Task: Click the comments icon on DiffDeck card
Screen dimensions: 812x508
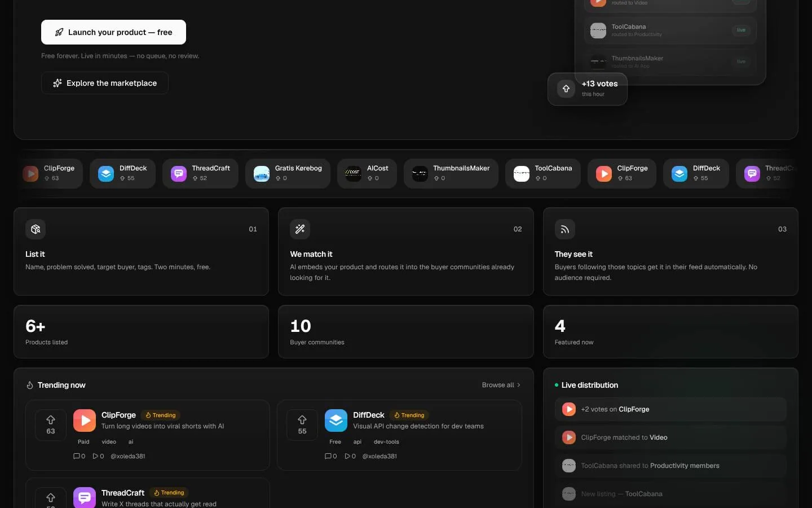Action: 328,456
